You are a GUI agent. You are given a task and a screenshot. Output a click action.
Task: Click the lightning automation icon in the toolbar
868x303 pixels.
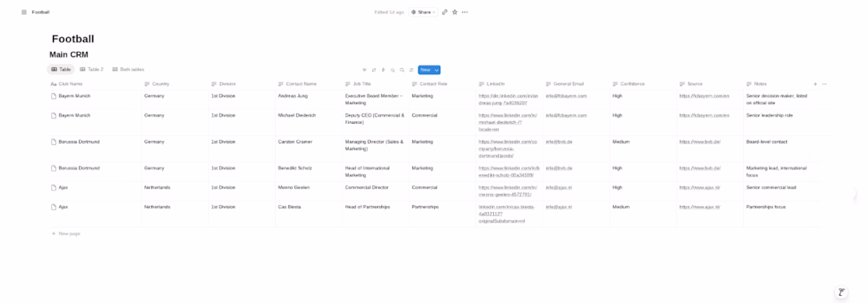click(x=383, y=69)
